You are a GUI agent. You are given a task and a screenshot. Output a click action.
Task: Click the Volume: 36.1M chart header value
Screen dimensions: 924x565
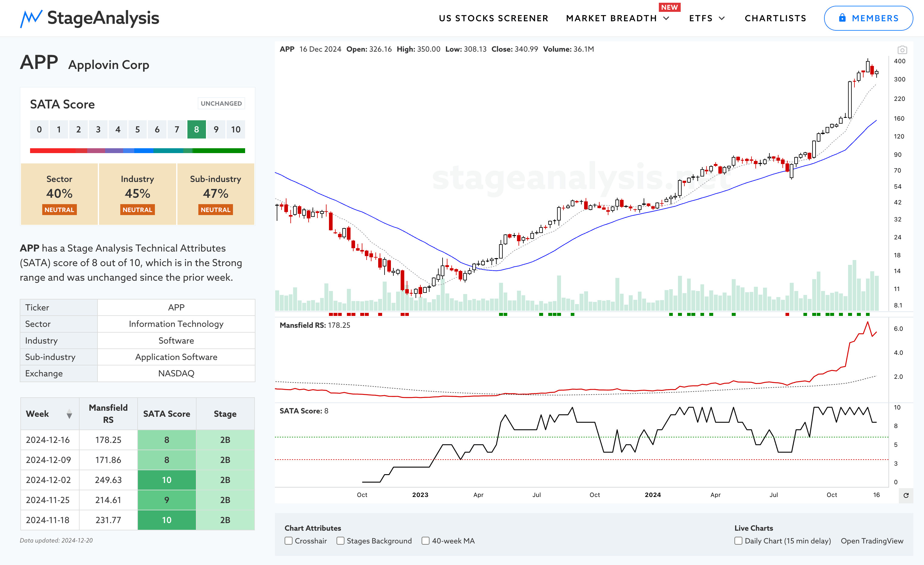pyautogui.click(x=569, y=49)
